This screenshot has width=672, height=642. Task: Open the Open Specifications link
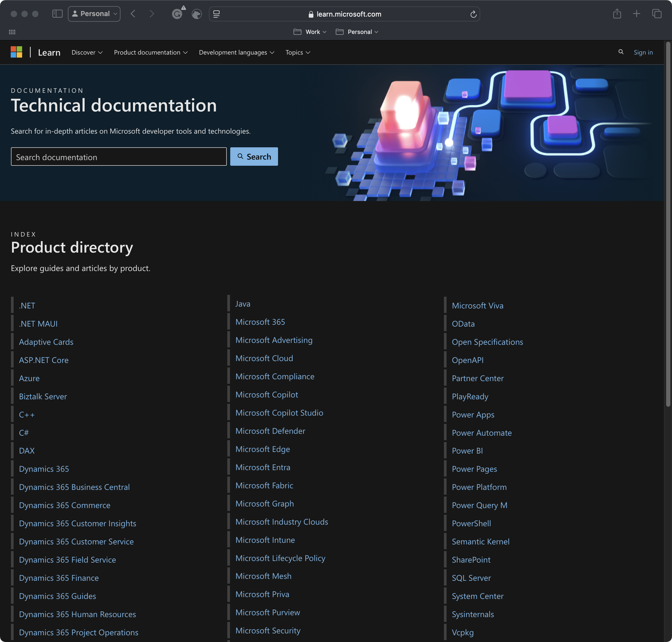pyautogui.click(x=487, y=342)
